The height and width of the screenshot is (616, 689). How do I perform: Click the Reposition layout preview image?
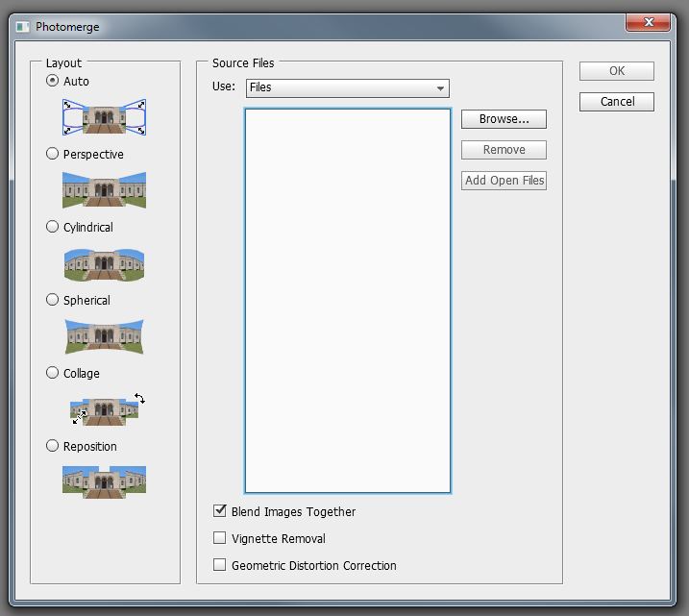[104, 482]
